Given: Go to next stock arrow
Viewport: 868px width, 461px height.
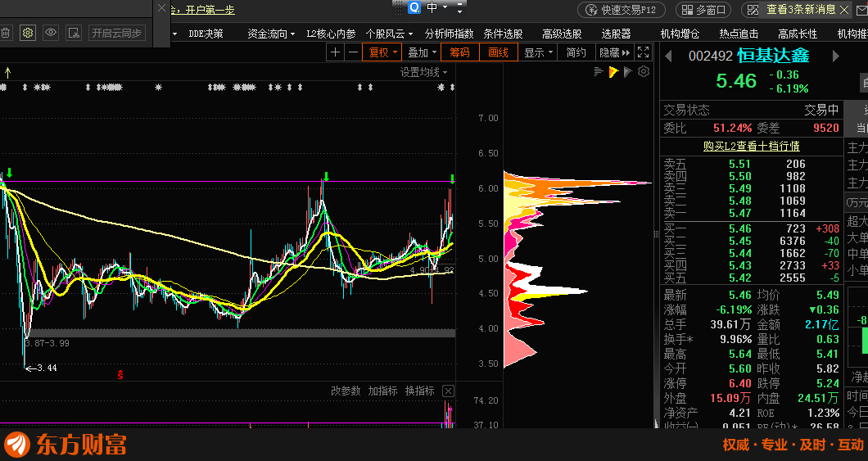Looking at the screenshot, I should click(835, 56).
